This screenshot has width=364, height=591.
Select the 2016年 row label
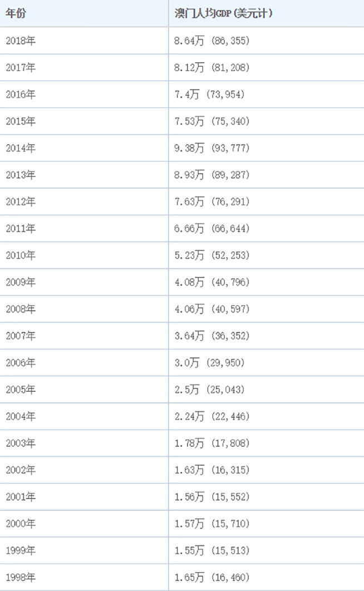point(21,95)
